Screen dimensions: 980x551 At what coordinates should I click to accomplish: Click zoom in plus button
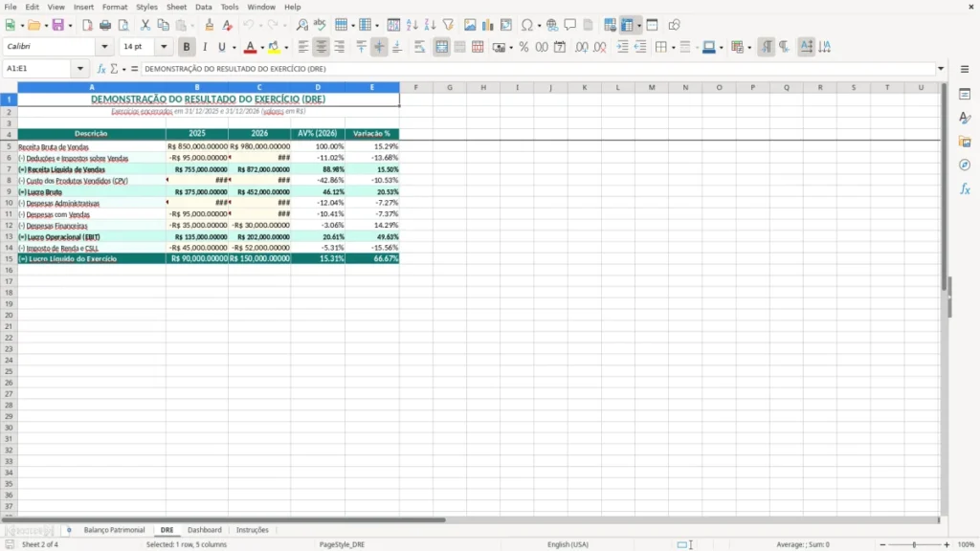coord(947,544)
